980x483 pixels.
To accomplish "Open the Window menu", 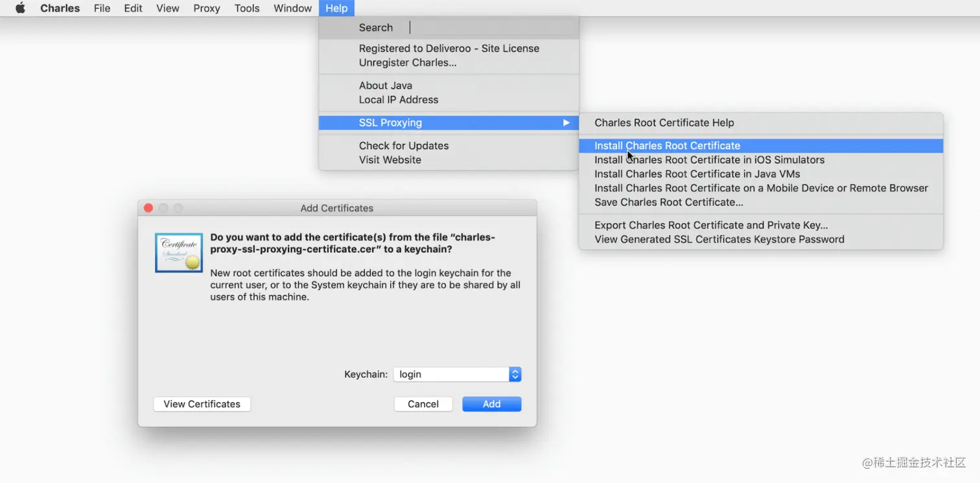I will point(292,8).
